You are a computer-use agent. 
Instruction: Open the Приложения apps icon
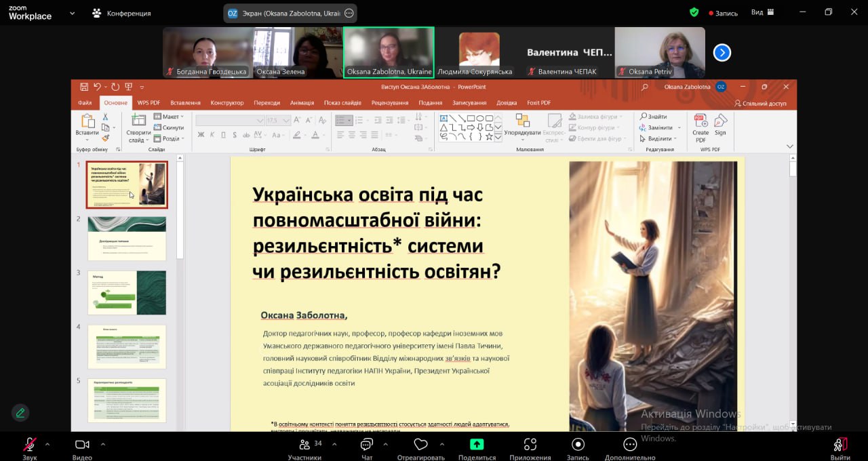[x=530, y=445]
